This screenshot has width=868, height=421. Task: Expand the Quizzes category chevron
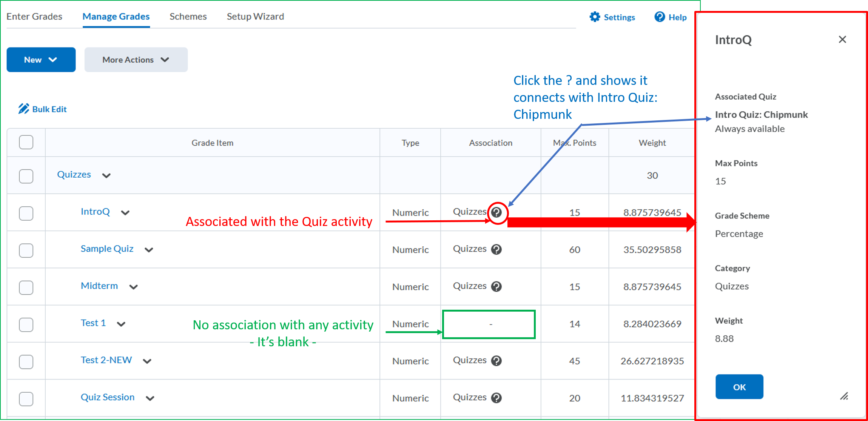point(106,175)
